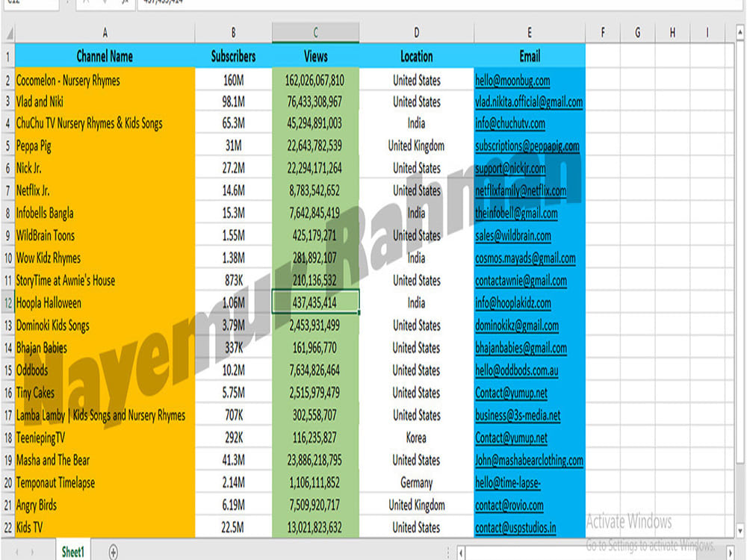747x560 pixels.
Task: Select subscribers cell 41.3M
Action: (x=233, y=460)
